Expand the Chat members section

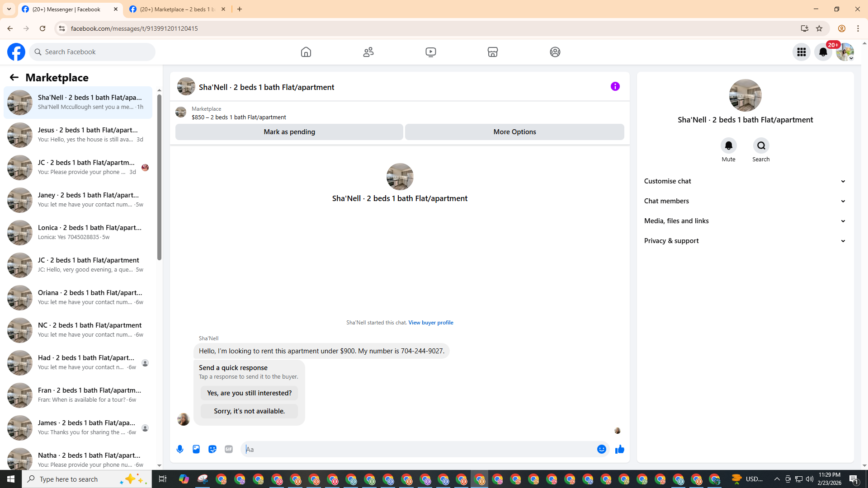pyautogui.click(x=745, y=201)
